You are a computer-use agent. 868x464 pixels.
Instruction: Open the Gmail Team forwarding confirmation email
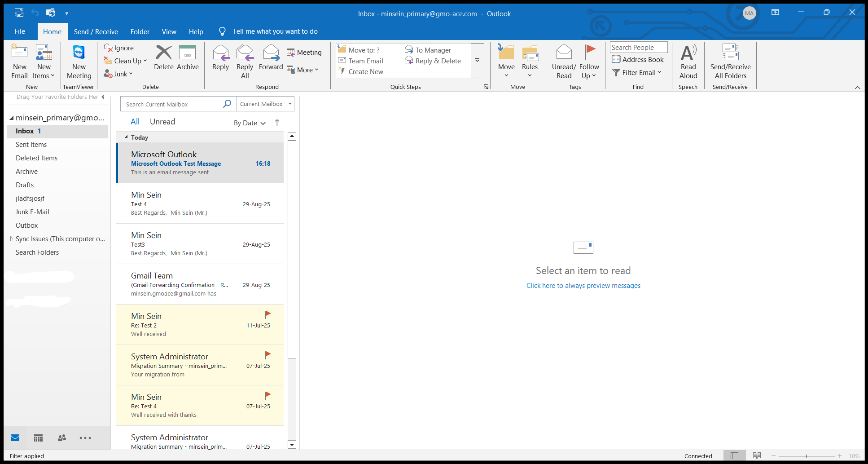pos(200,284)
